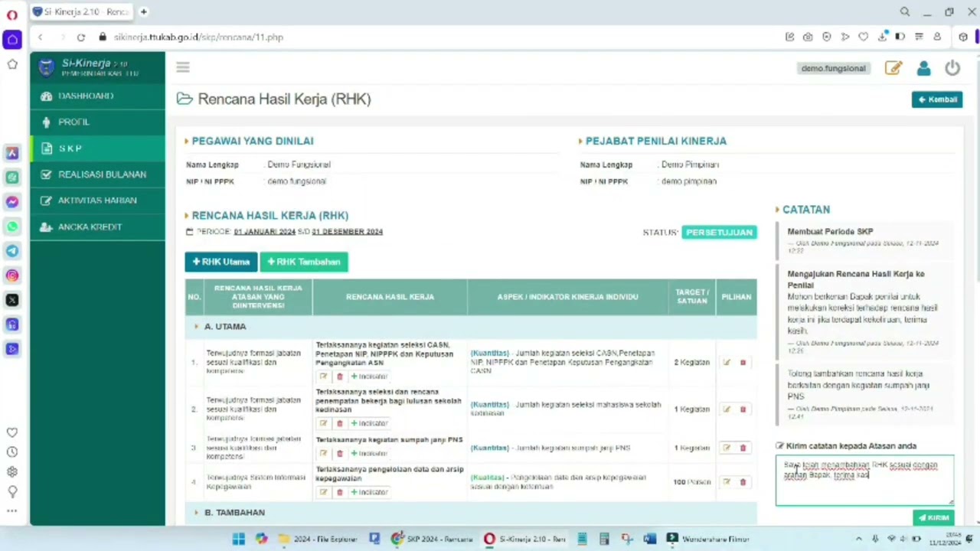Screen dimensions: 980x551
Task: Click inside the catatan message text box
Action: (x=864, y=480)
